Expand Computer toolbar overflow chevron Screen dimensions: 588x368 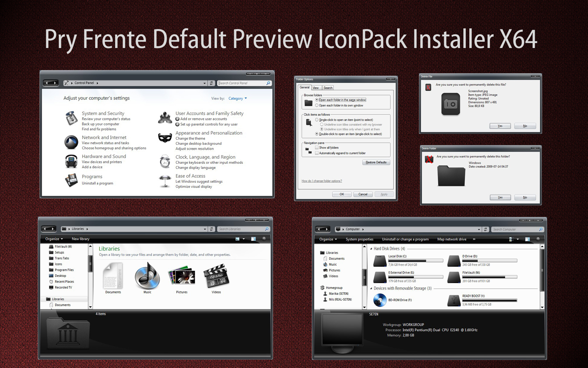coord(474,239)
